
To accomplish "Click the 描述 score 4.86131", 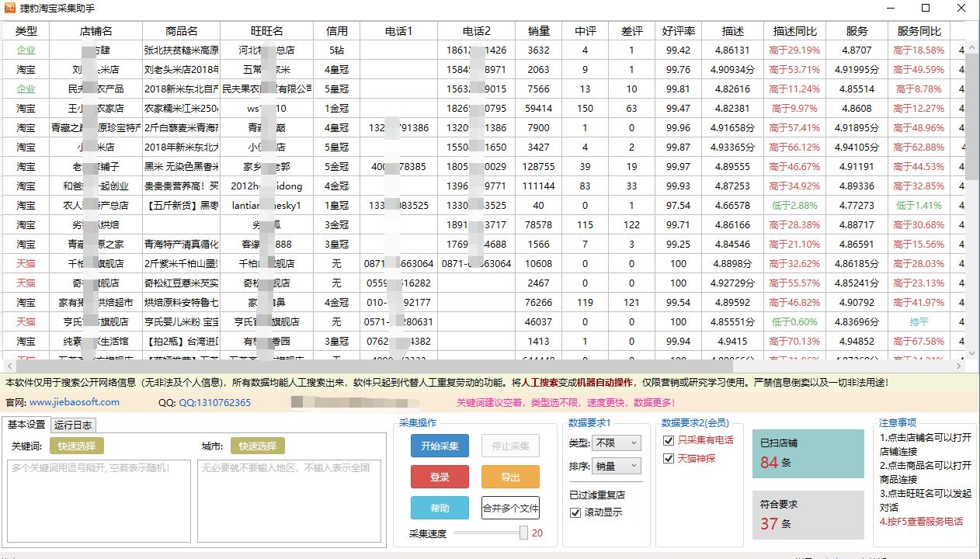I will pyautogui.click(x=733, y=50).
